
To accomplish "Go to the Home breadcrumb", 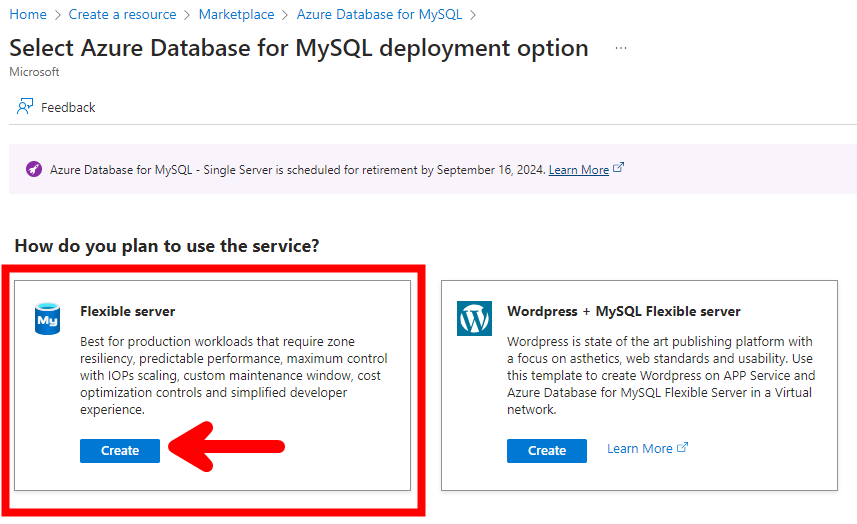I will pyautogui.click(x=28, y=14).
